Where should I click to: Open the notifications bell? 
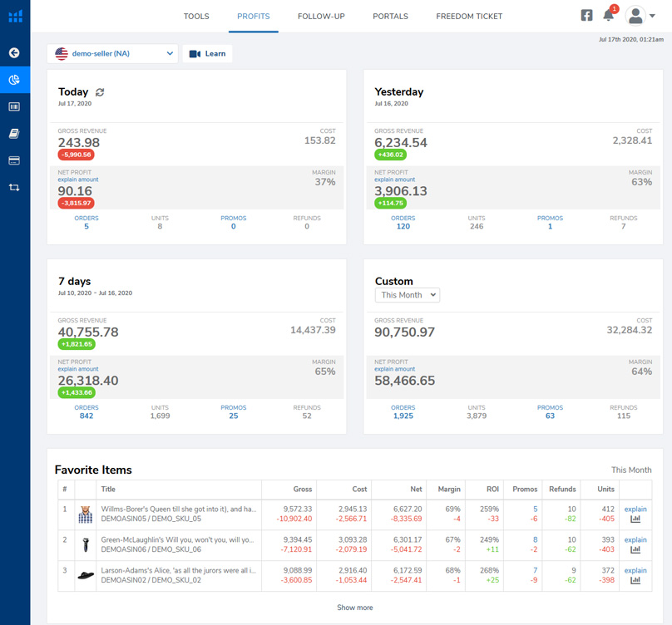[x=609, y=16]
